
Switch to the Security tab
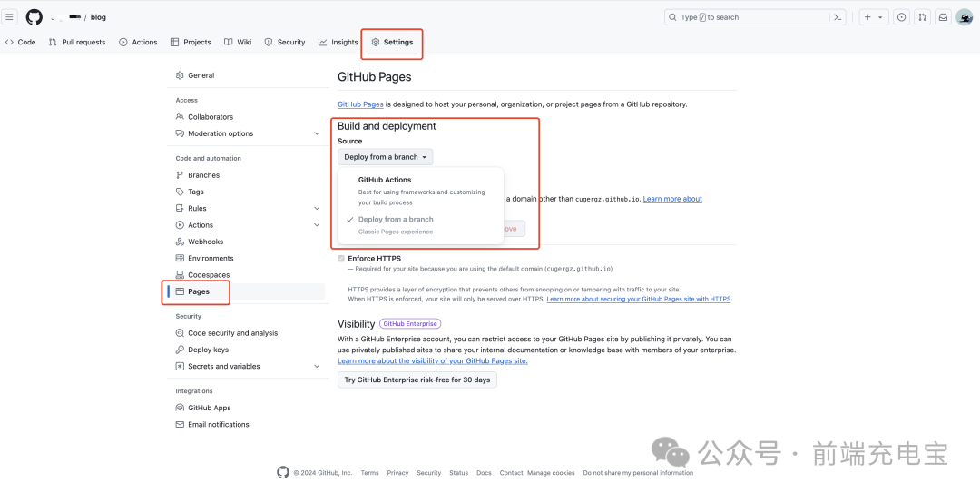[285, 43]
